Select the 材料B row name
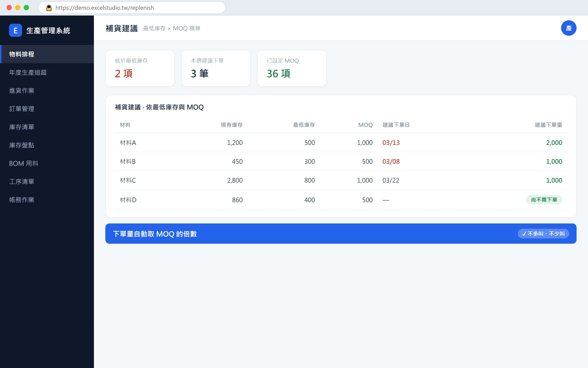 [128, 161]
